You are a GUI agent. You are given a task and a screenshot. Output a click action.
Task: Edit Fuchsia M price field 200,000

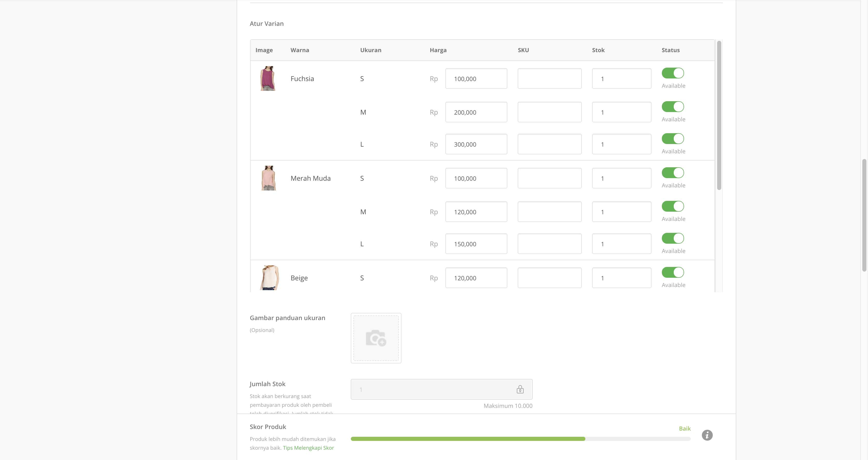tap(476, 112)
